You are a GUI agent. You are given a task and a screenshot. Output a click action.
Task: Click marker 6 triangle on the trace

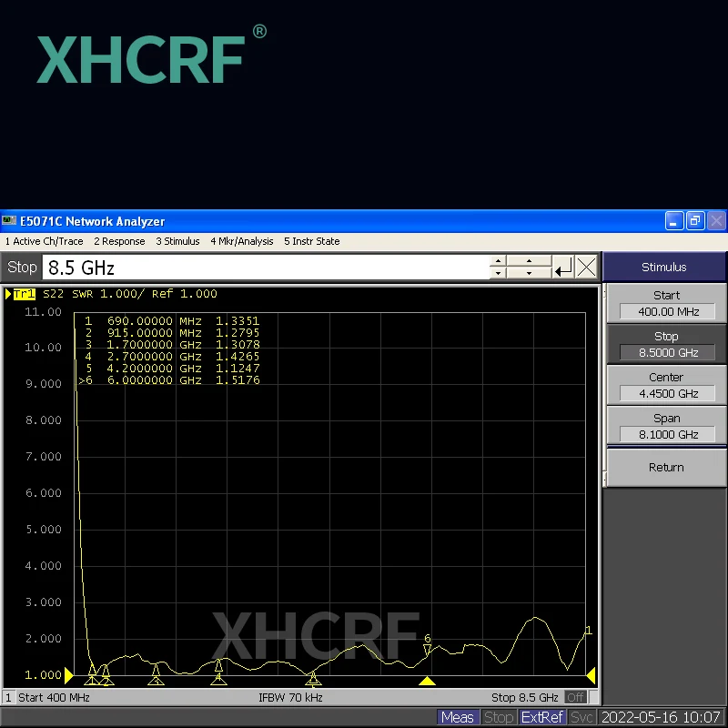pyautogui.click(x=427, y=649)
